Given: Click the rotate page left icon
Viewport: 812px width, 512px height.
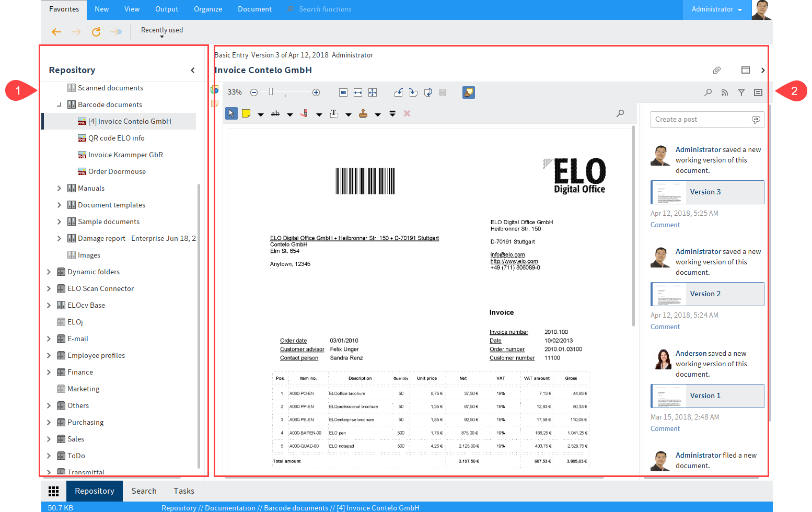Looking at the screenshot, I should tap(399, 92).
